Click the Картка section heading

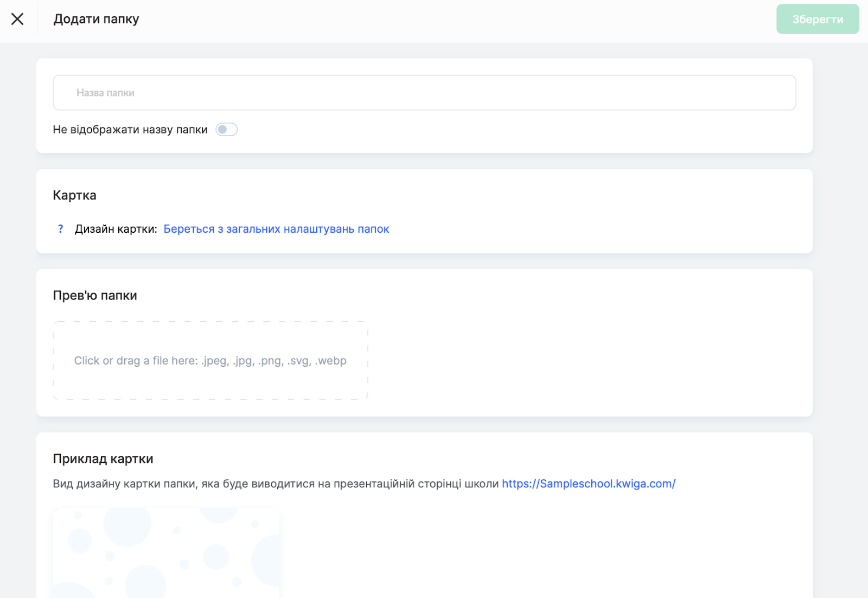74,195
